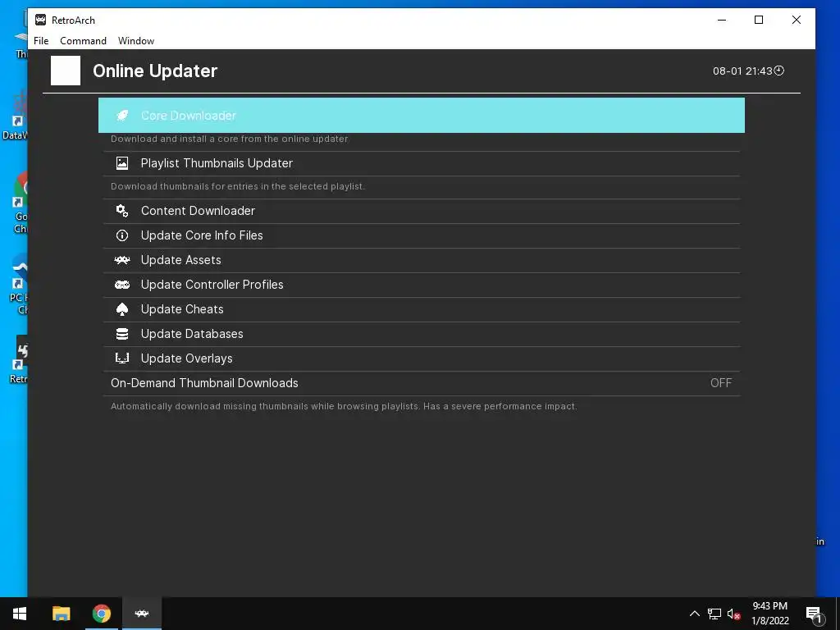Screen dimensions: 840x630
Task: Click the 08-01 21:43 timestamp
Action: click(742, 71)
